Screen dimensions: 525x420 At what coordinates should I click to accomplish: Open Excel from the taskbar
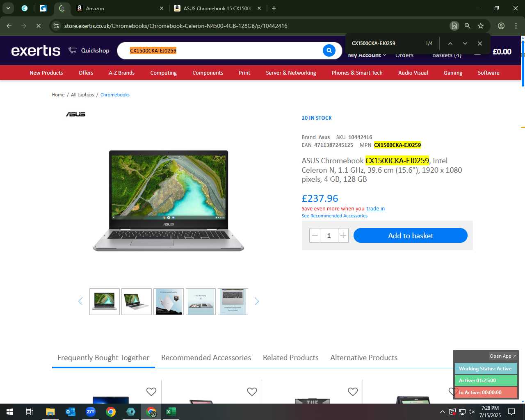(171, 412)
